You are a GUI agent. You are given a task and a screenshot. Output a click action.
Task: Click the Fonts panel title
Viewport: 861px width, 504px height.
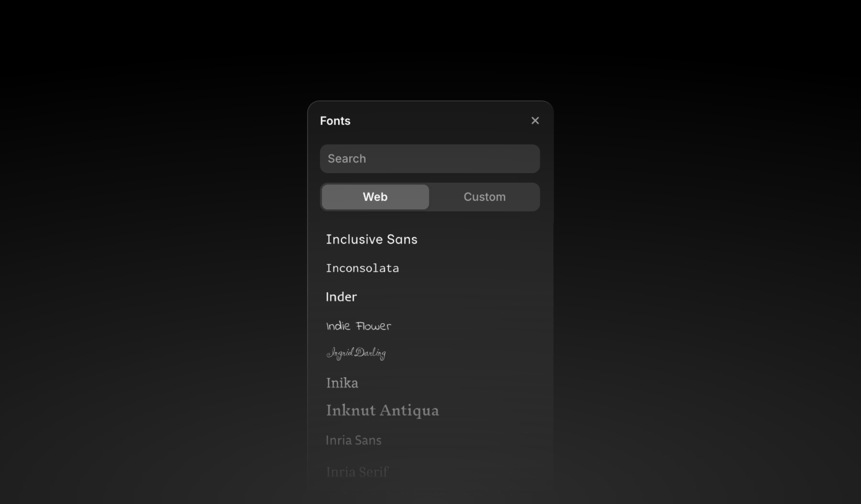pyautogui.click(x=335, y=121)
